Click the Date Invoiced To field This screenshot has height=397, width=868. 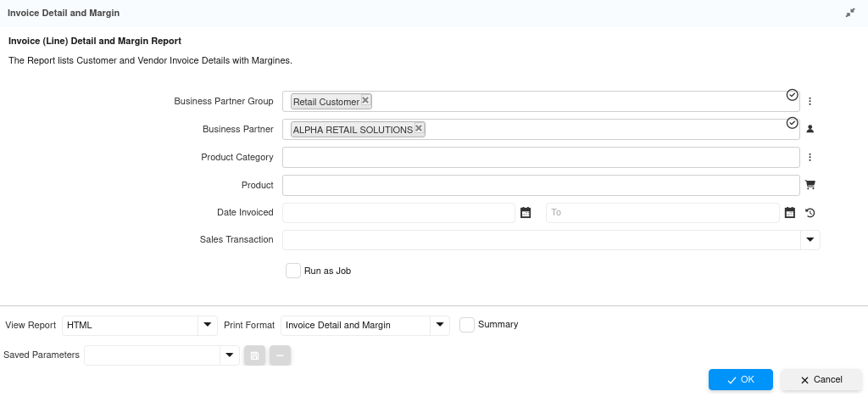[663, 213]
